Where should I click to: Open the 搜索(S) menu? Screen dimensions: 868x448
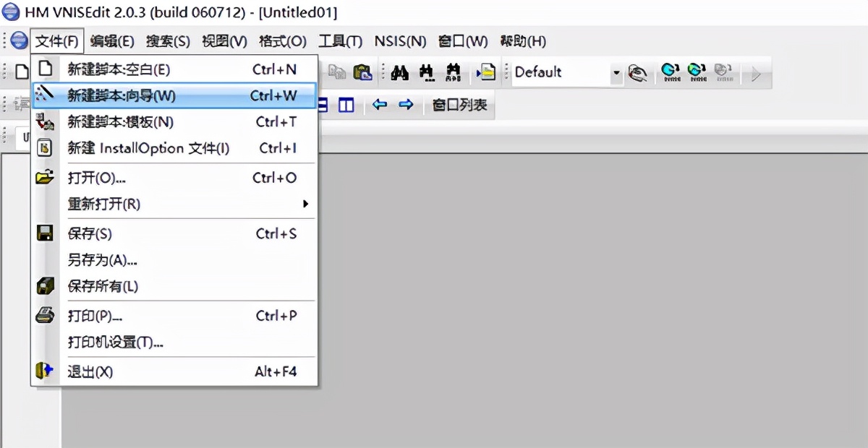[168, 40]
